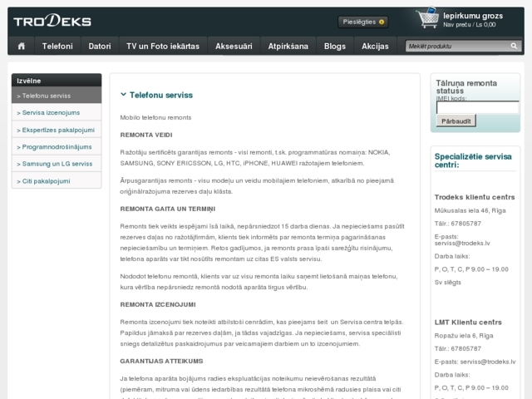532x399 pixels.
Task: Click the Pieslēgties login button
Action: [362, 22]
